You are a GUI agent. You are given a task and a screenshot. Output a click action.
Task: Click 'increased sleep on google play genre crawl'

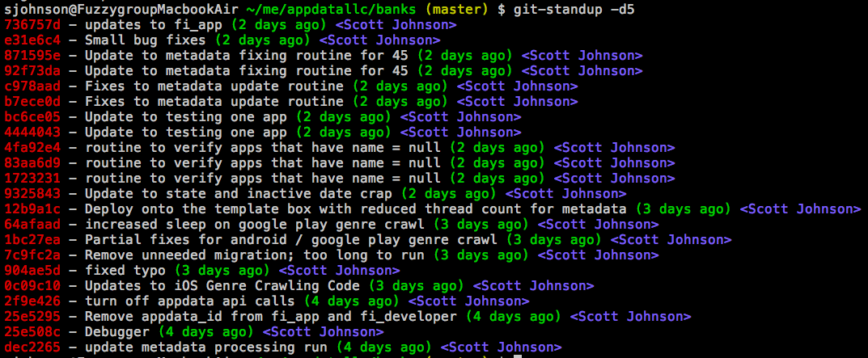point(255,225)
